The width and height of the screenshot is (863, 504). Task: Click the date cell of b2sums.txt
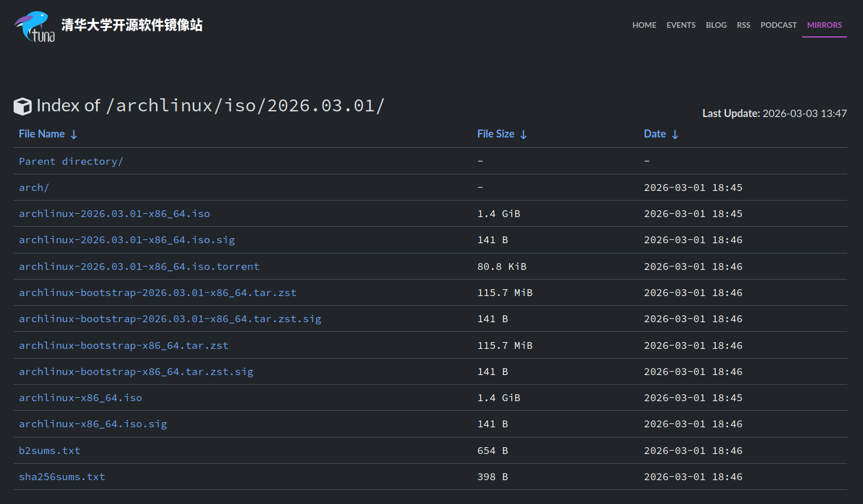(693, 451)
